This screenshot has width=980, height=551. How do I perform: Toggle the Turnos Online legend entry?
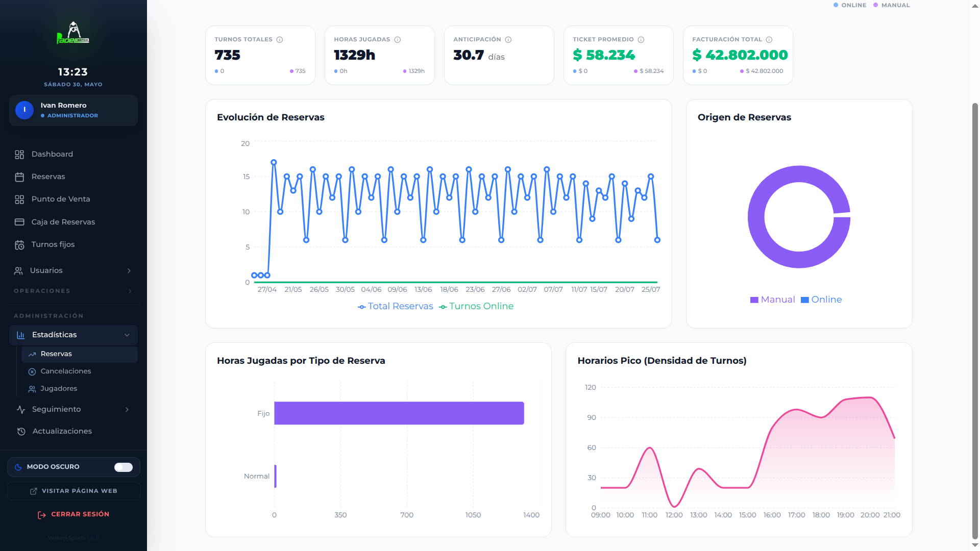476,306
